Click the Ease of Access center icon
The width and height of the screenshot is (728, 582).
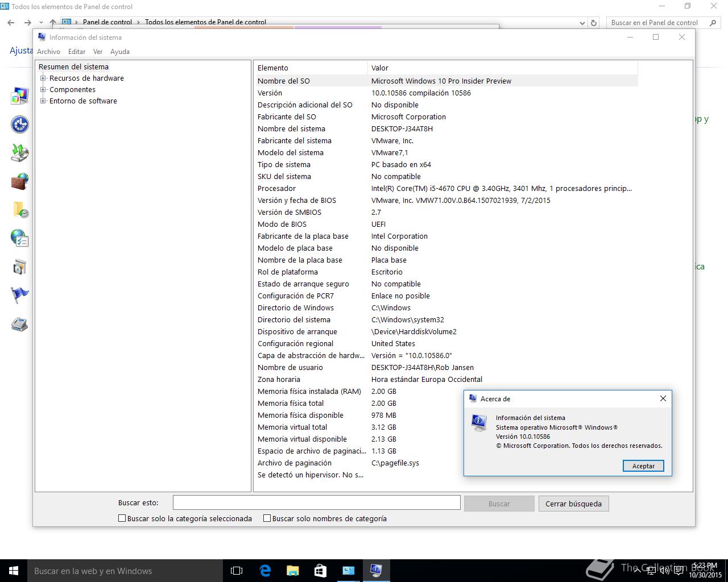point(19,124)
